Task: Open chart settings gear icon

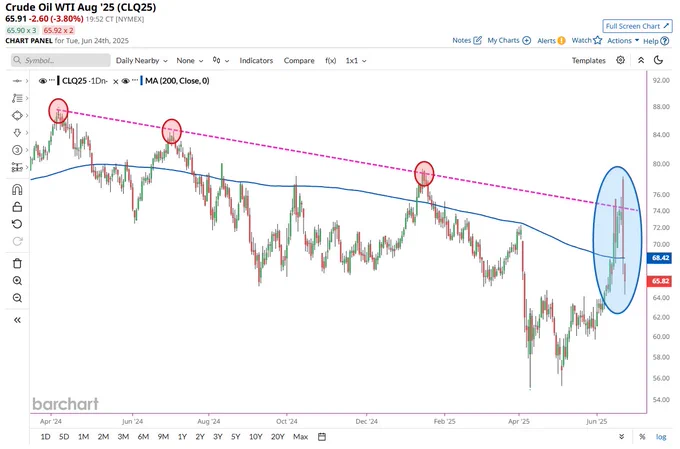Action: [x=621, y=60]
